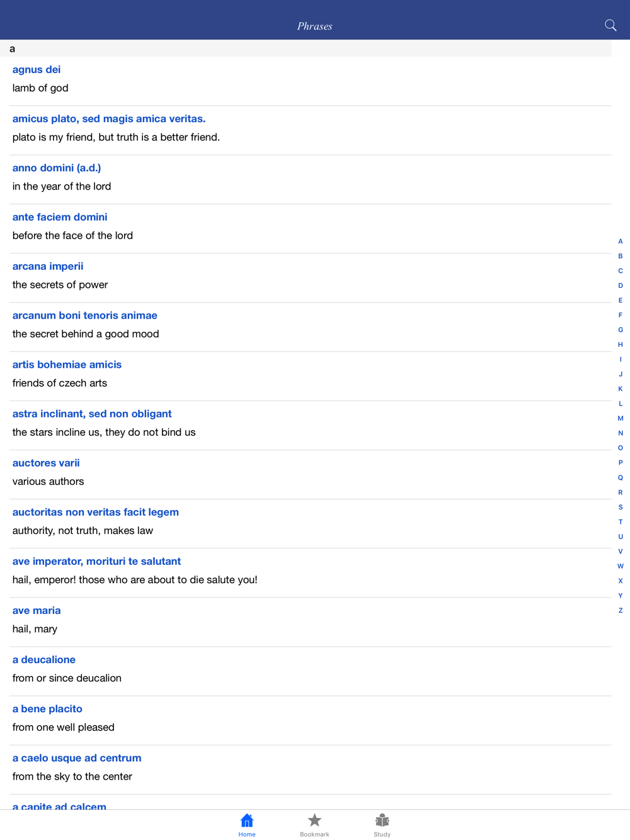Open astra inclinant, sed non obligant
Viewport: 630px width, 840px height.
click(311, 424)
